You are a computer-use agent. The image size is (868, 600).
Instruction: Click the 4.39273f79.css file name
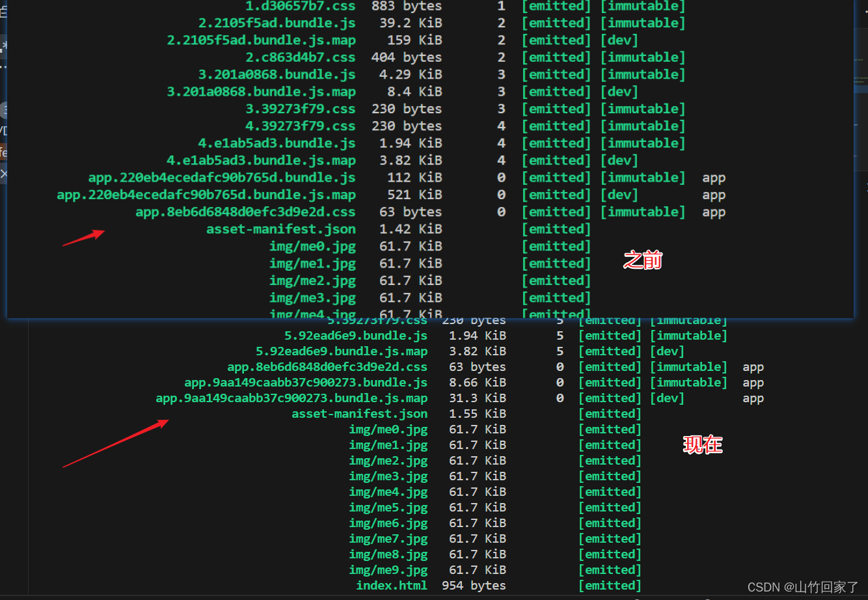point(301,126)
